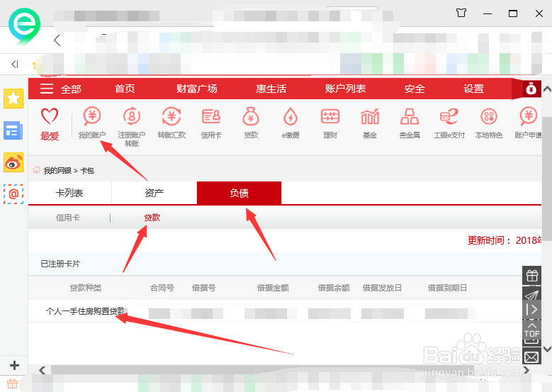Select 信用卡 sub-tab
Image resolution: width=552 pixels, height=392 pixels.
point(68,218)
